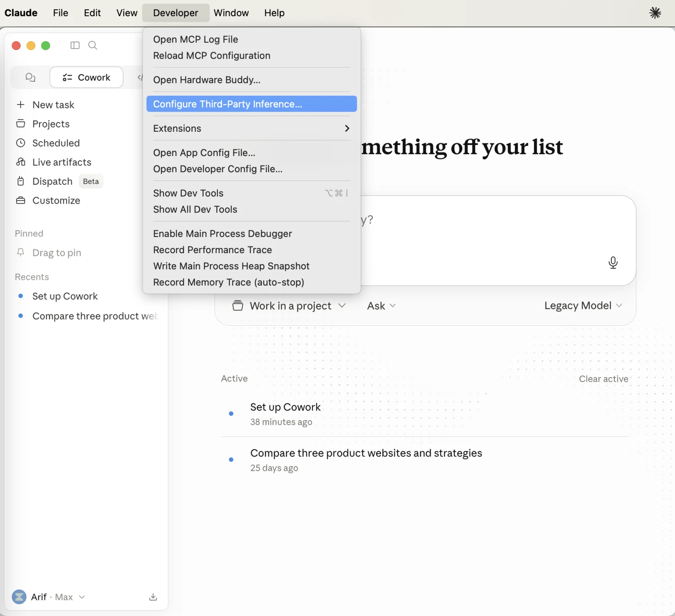Click the Arif profile avatar
The height and width of the screenshot is (616, 675).
pyautogui.click(x=19, y=597)
